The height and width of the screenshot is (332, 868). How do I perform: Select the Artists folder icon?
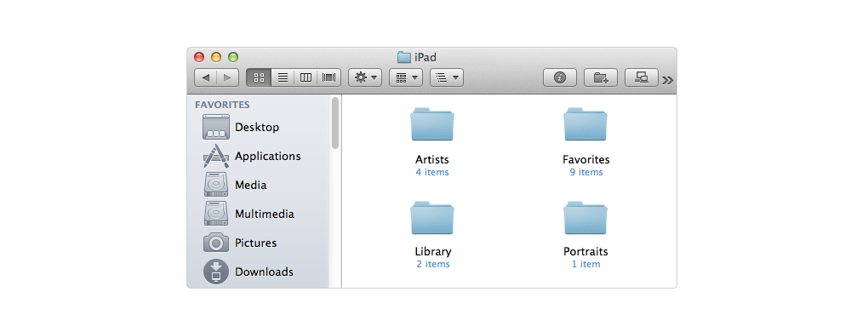[x=432, y=124]
